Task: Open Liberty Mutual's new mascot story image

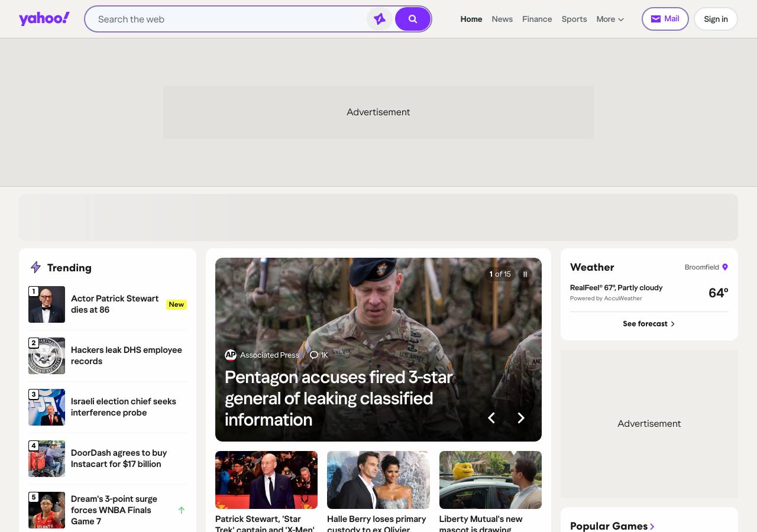Action: point(490,480)
